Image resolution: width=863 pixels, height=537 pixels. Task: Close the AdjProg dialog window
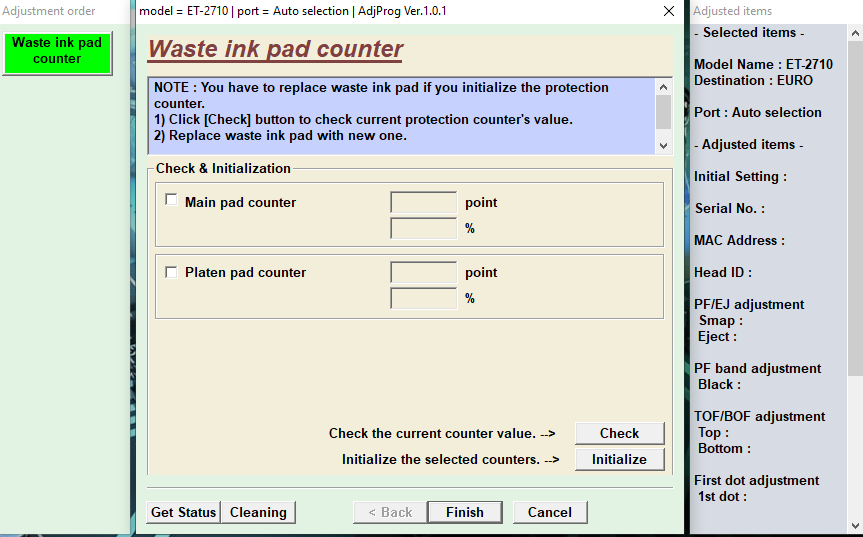tap(669, 11)
